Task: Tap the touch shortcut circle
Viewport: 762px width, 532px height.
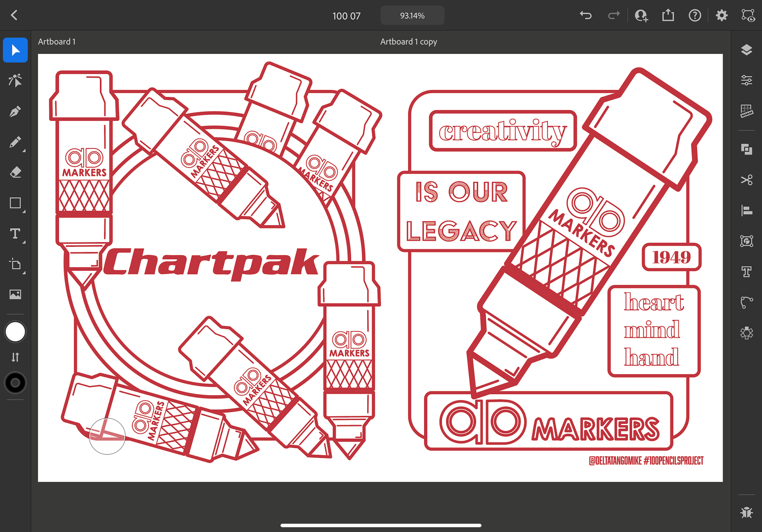Action: tap(107, 436)
